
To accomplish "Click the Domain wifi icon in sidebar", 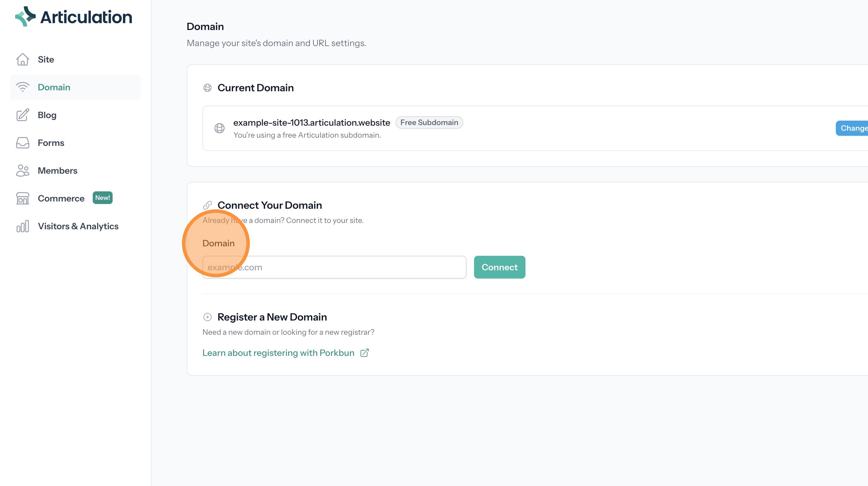I will click(23, 87).
